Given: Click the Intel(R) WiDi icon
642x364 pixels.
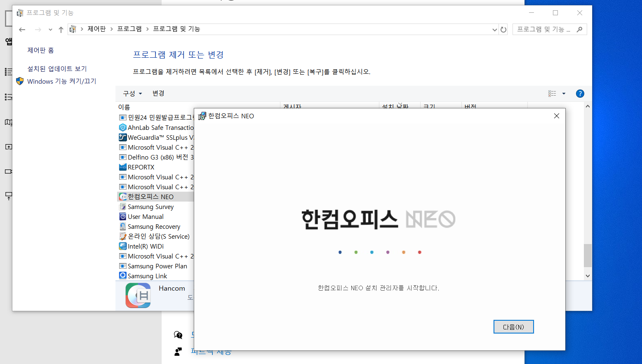Looking at the screenshot, I should (x=122, y=246).
